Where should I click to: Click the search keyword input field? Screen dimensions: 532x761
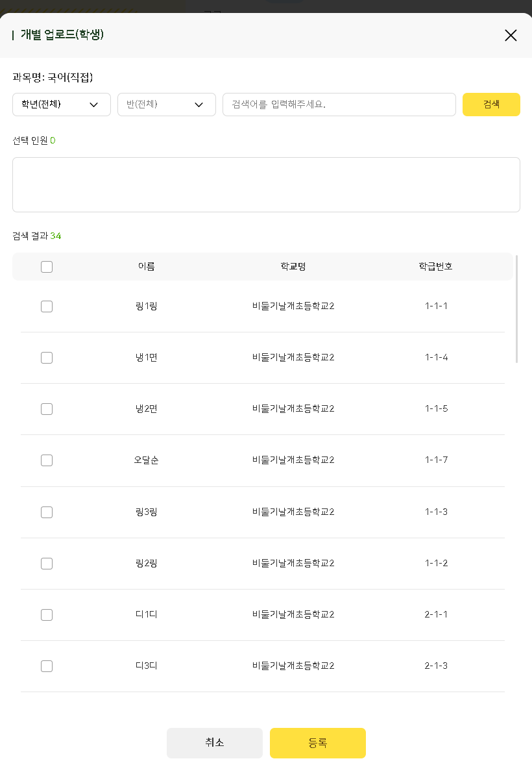click(339, 105)
